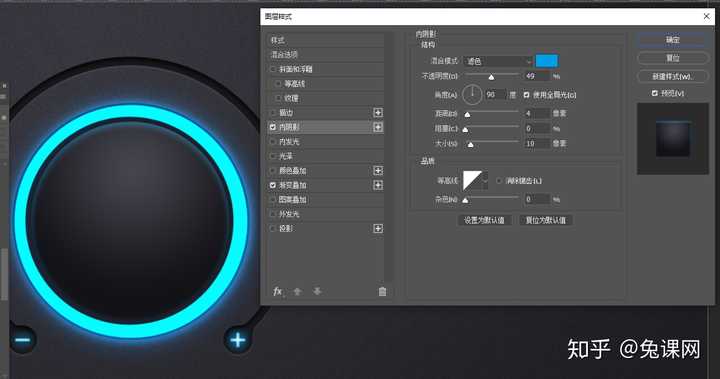Viewport: 720px width, 379px height.
Task: Click the noise percent field showing 0
Action: pos(537,199)
